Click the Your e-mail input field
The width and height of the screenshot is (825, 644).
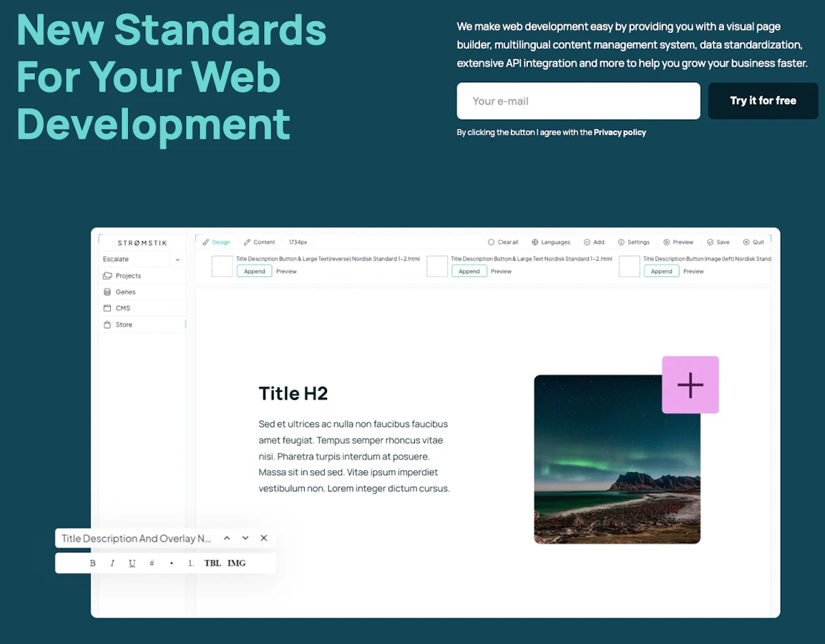(578, 101)
